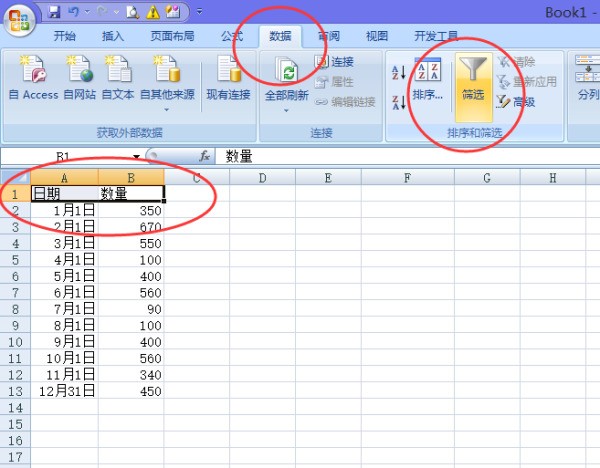Redo the last undone action
This screenshot has width=600, height=468.
(x=103, y=12)
